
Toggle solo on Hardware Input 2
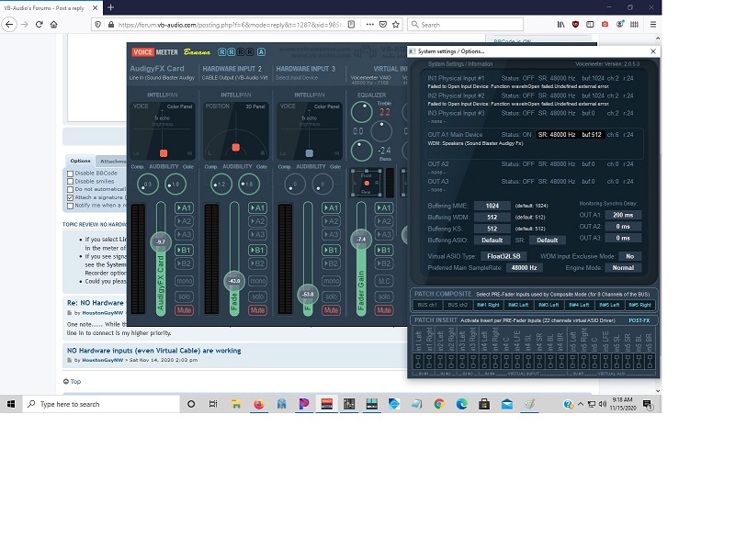point(257,297)
